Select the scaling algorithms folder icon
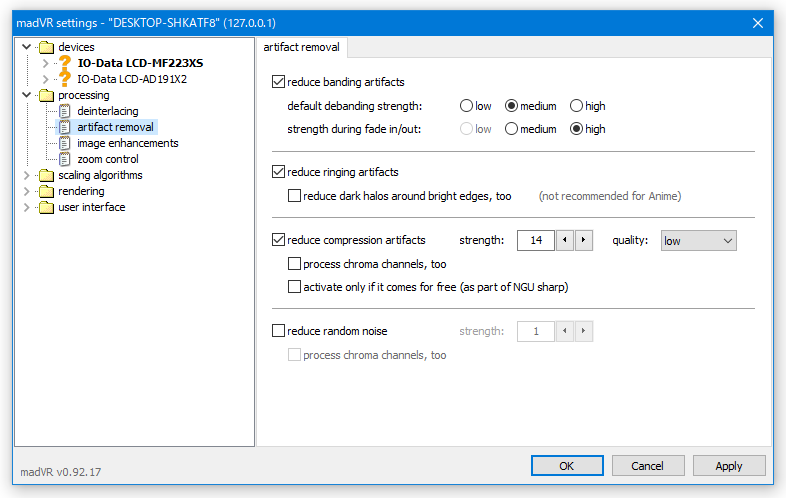 (x=46, y=175)
